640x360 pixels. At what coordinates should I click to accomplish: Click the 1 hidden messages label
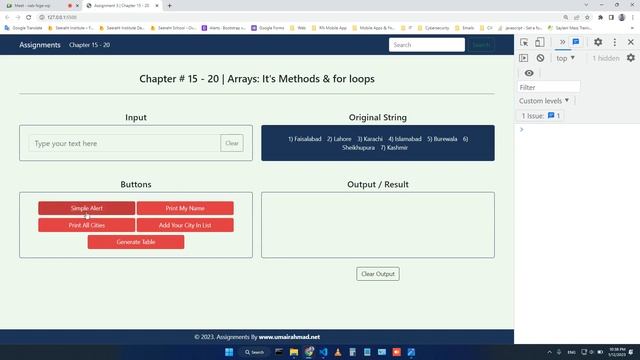click(606, 58)
